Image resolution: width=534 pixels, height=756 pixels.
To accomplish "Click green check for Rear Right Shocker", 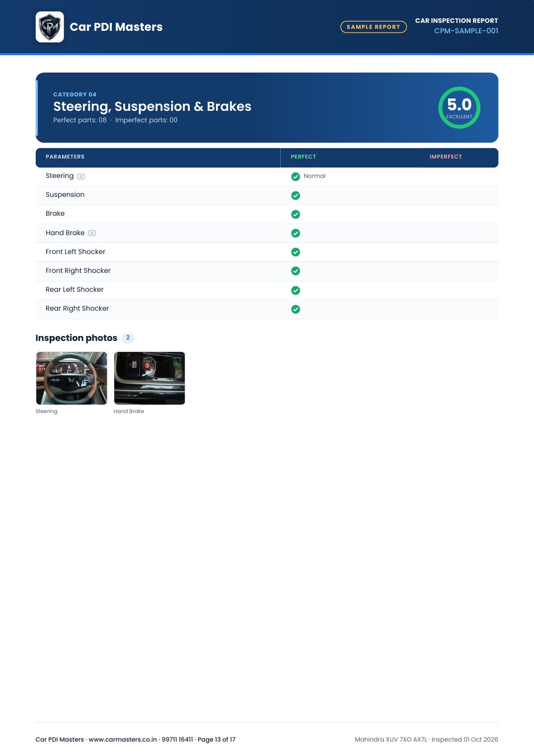I will point(296,309).
